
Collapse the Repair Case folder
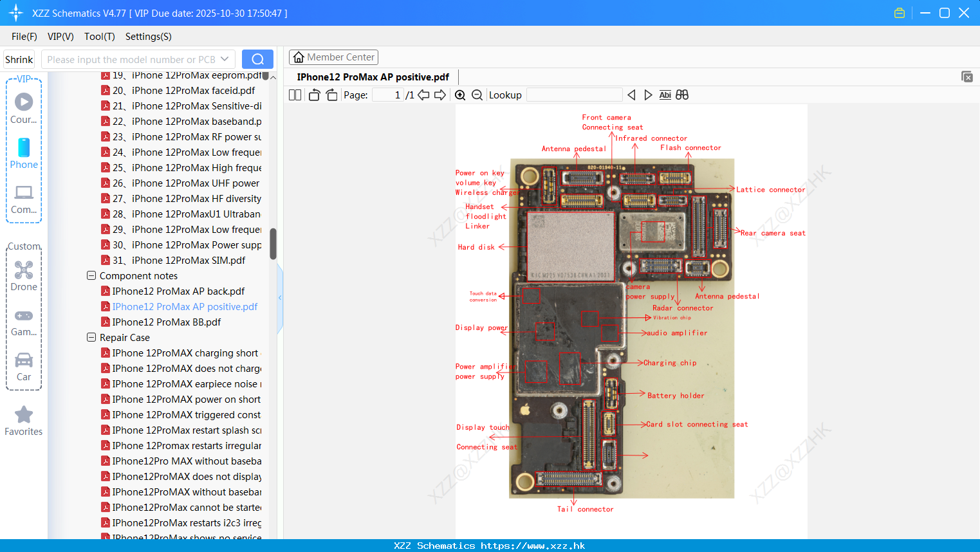click(x=91, y=337)
